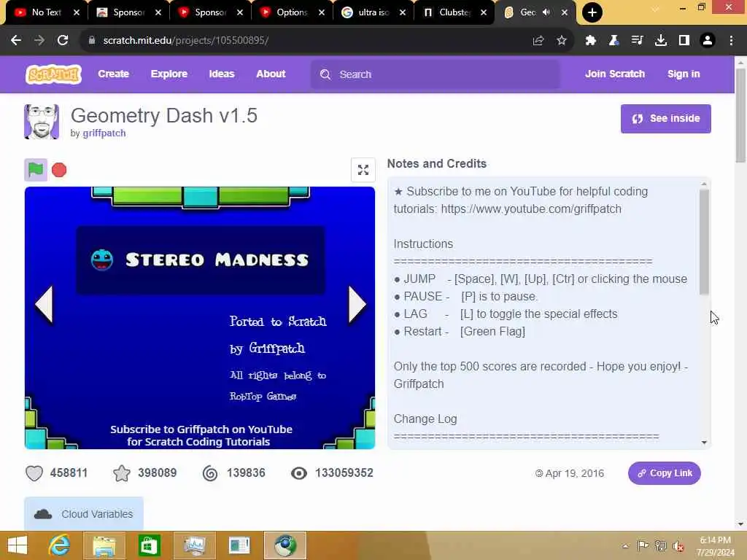Love this project with the heart icon
The height and width of the screenshot is (560, 747).
point(34,473)
